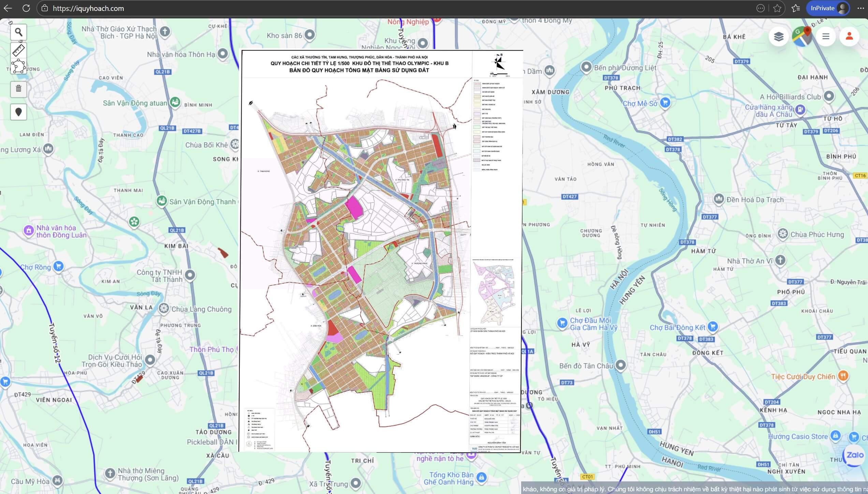Click the location pin marker tool

coord(18,112)
